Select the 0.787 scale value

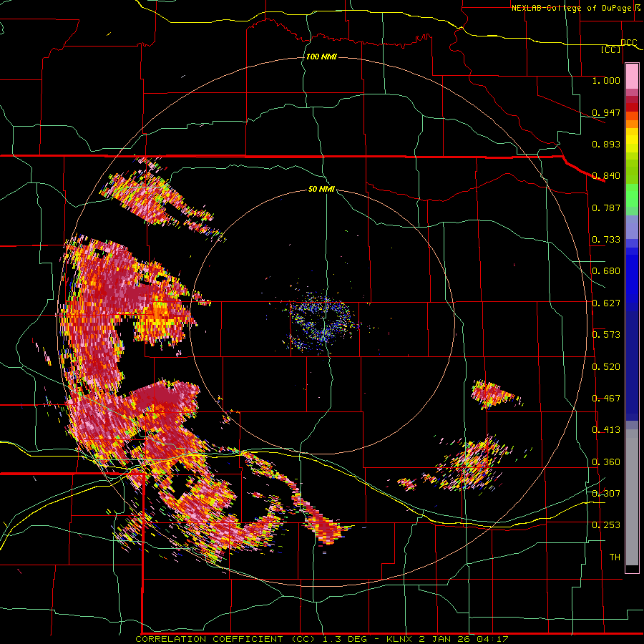coord(606,208)
